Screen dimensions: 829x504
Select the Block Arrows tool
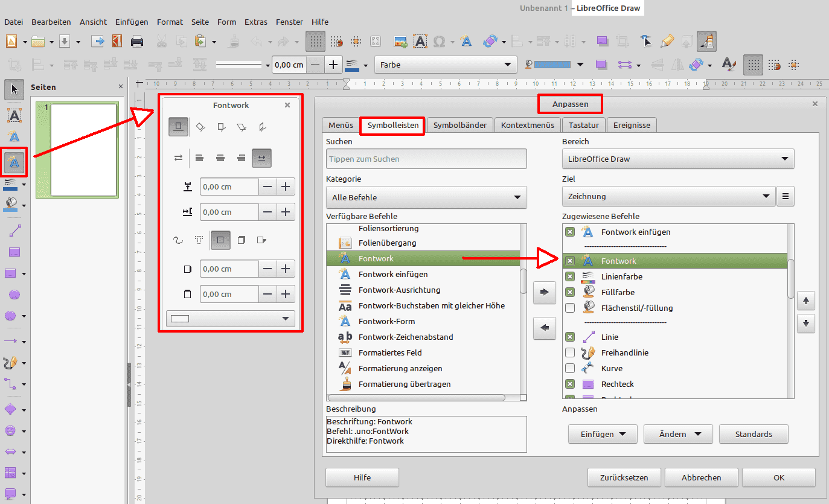pos(10,451)
